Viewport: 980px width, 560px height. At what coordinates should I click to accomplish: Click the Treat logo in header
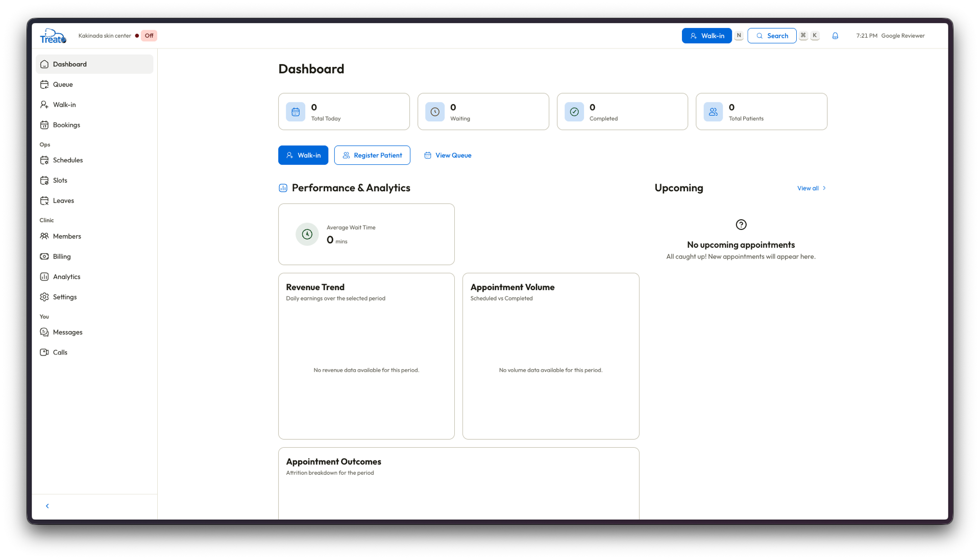(53, 36)
